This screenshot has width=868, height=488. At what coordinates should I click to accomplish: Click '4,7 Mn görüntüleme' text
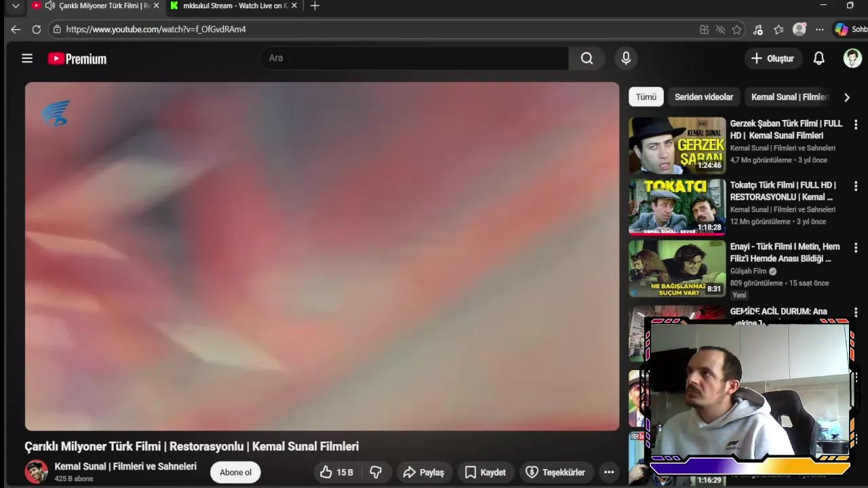pyautogui.click(x=761, y=160)
